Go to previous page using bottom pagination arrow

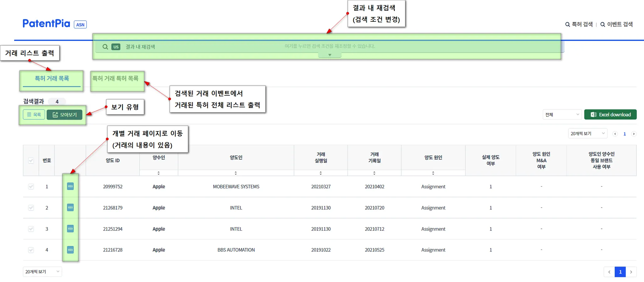click(x=609, y=272)
